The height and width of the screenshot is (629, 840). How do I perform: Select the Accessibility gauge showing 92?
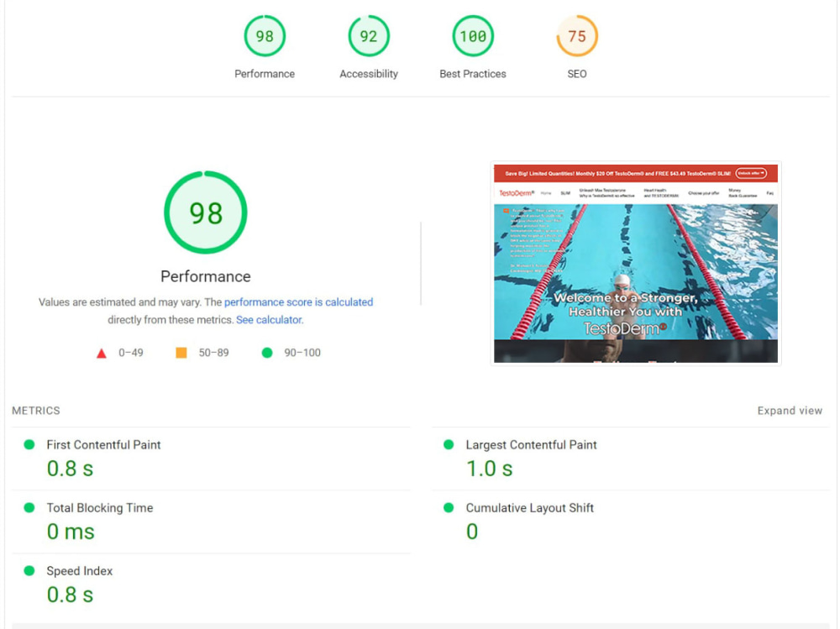click(x=368, y=36)
